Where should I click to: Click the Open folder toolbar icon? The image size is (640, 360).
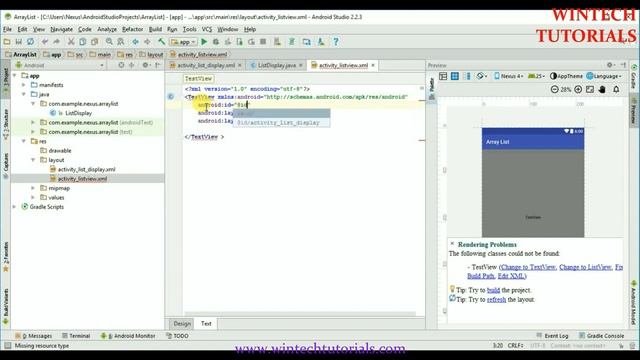coord(7,42)
